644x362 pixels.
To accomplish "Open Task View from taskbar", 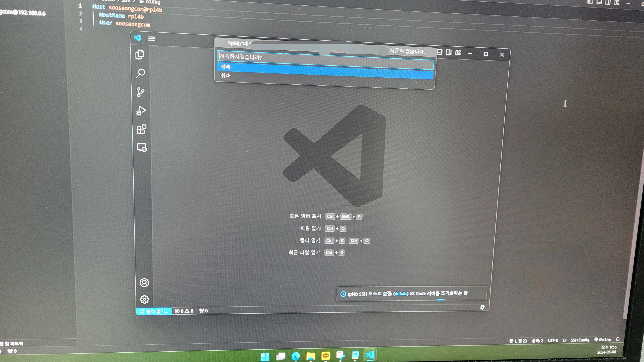I will [280, 356].
